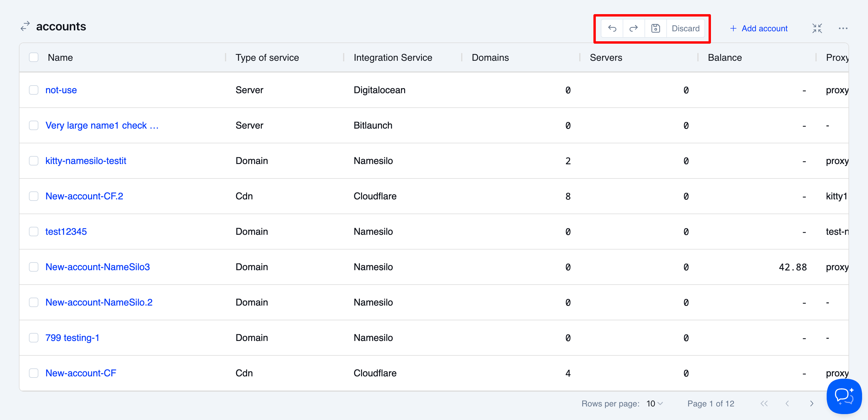
Task: Go to first page double-chevron
Action: pyautogui.click(x=764, y=403)
